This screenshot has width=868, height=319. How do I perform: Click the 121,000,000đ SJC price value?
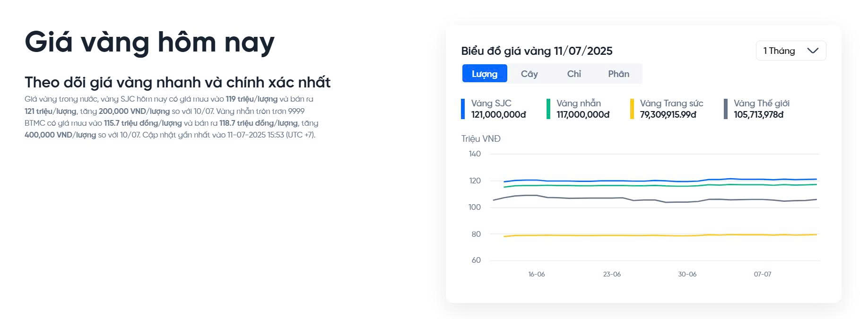pyautogui.click(x=498, y=115)
